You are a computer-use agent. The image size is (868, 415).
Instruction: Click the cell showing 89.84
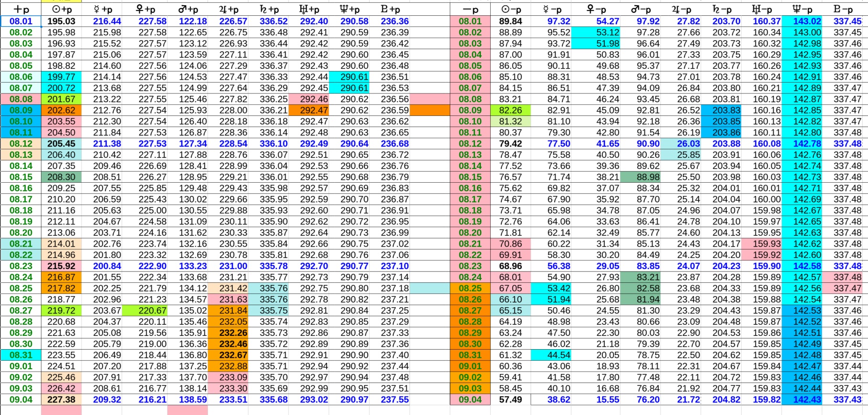[x=510, y=21]
